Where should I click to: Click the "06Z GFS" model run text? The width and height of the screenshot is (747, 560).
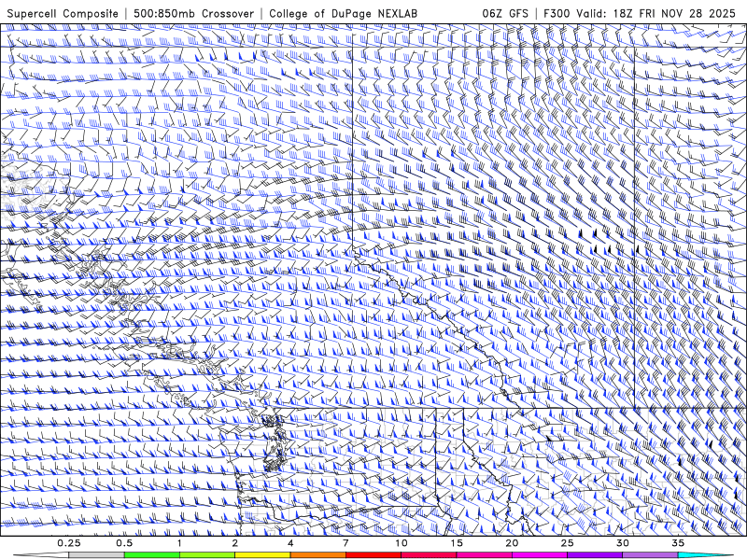tap(505, 13)
